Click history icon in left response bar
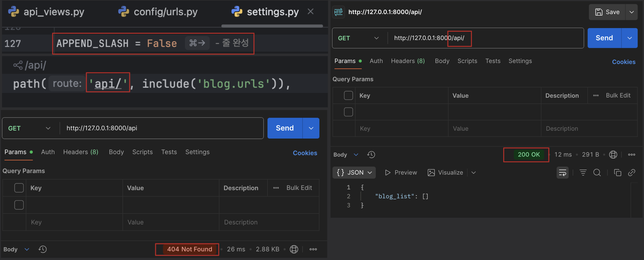644x260 pixels. pyautogui.click(x=43, y=249)
